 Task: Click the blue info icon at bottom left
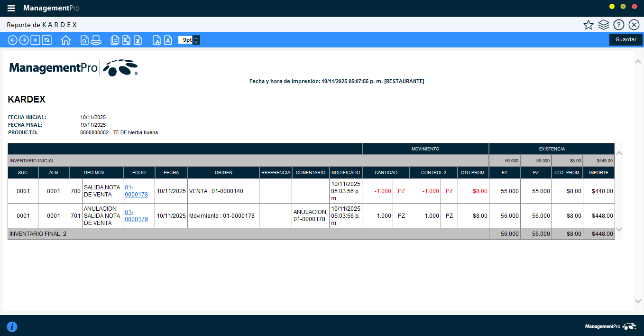(12, 327)
